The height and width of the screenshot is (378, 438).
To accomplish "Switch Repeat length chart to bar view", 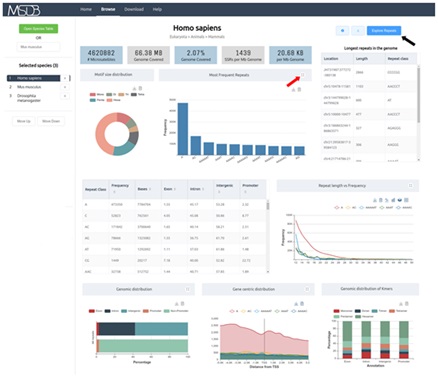I will coord(393,200).
